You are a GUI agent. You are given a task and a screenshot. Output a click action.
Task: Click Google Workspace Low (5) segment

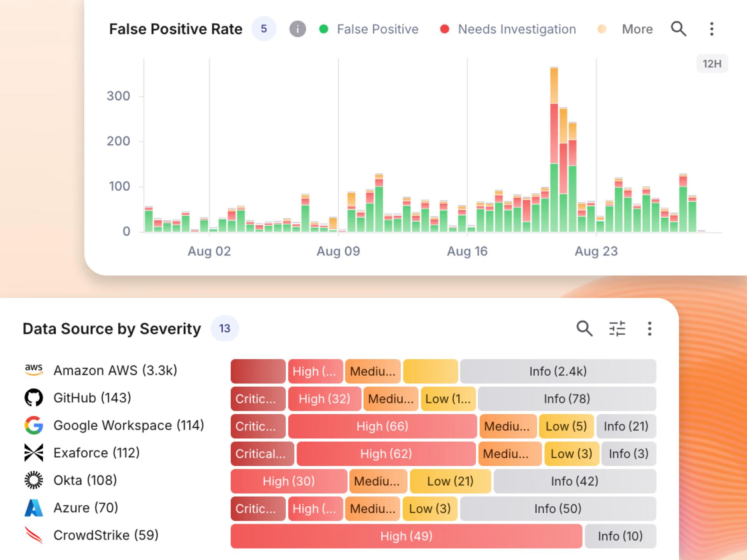[x=566, y=426]
